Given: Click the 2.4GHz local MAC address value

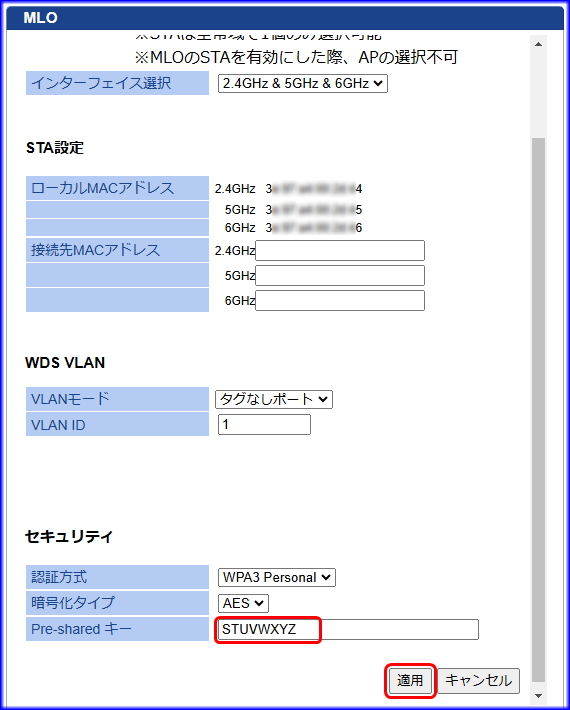Looking at the screenshot, I should pos(314,189).
